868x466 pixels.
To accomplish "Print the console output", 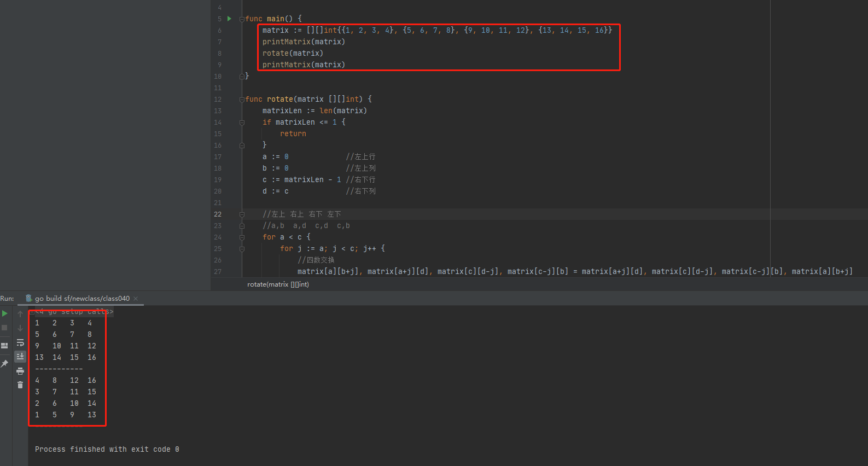I will (x=20, y=371).
